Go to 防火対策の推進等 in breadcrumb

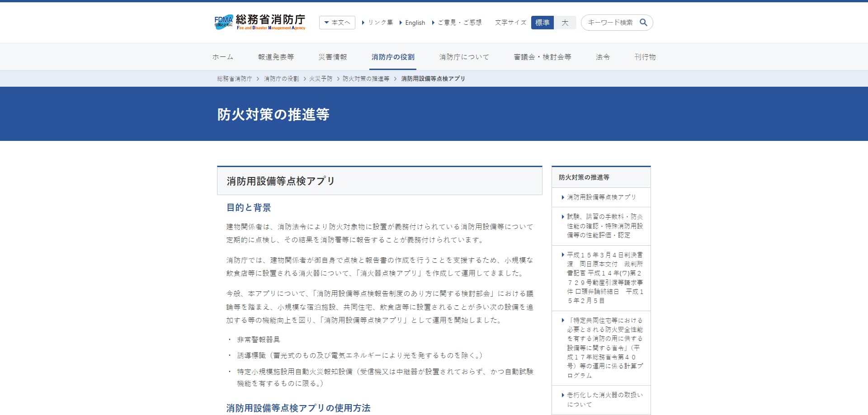366,79
